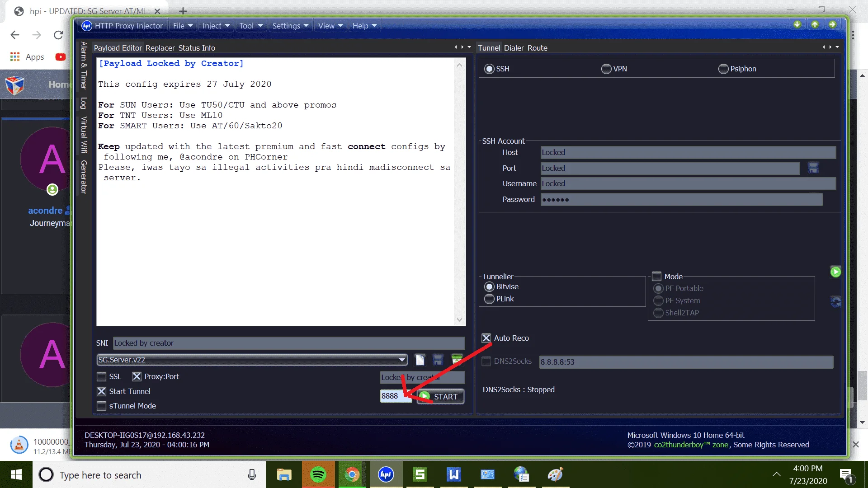Click the green right-arrow icon in title bar
This screenshot has height=488, width=868.
point(832,24)
